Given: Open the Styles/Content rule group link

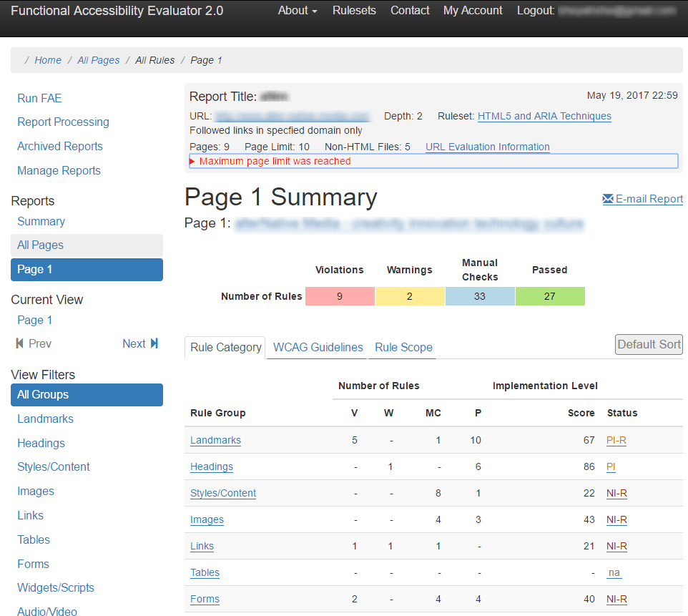Looking at the screenshot, I should pyautogui.click(x=223, y=493).
